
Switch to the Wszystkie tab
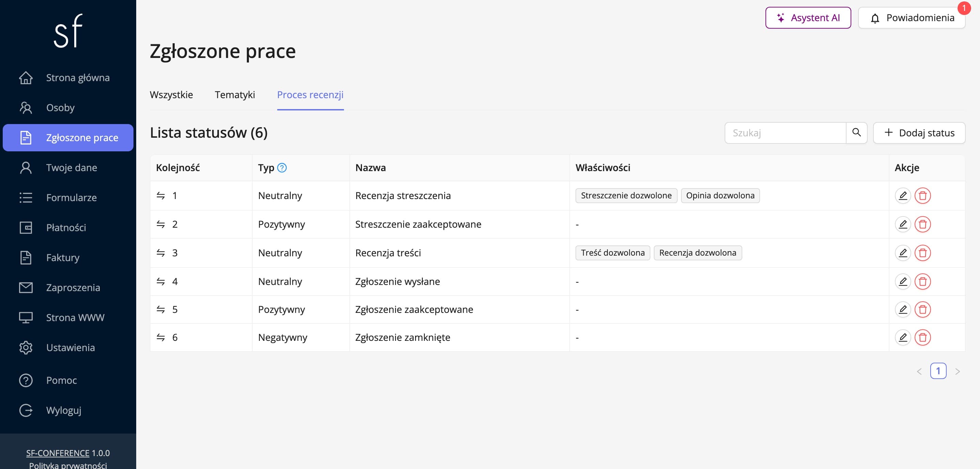click(171, 95)
